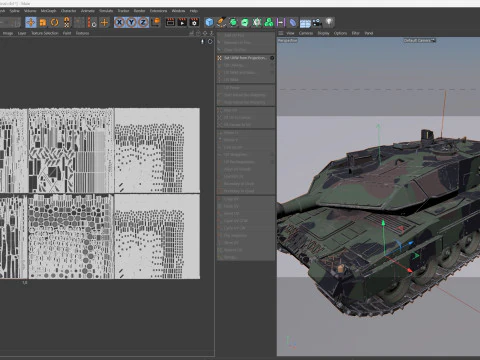The width and height of the screenshot is (480, 360).
Task: Open the Default Camera dropdown
Action: [x=420, y=41]
